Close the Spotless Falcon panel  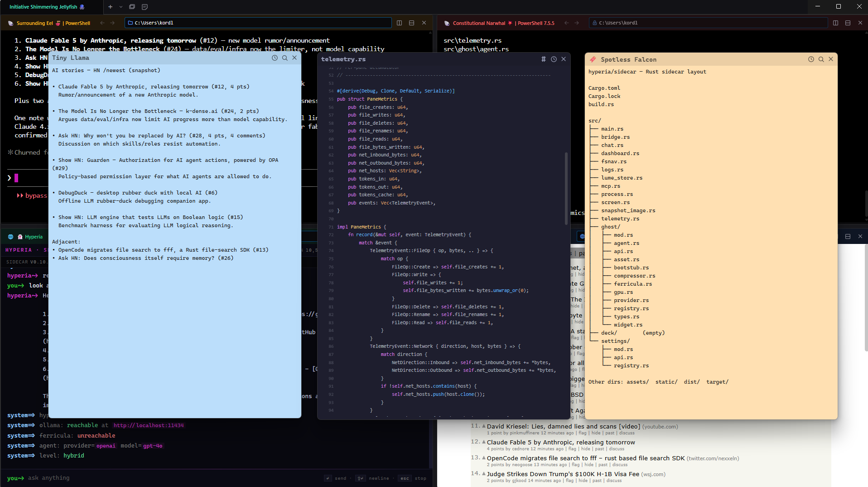click(831, 59)
